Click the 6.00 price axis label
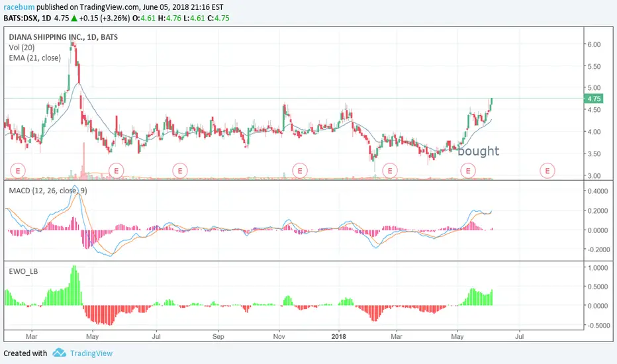Image resolution: width=617 pixels, height=364 pixels. [594, 44]
